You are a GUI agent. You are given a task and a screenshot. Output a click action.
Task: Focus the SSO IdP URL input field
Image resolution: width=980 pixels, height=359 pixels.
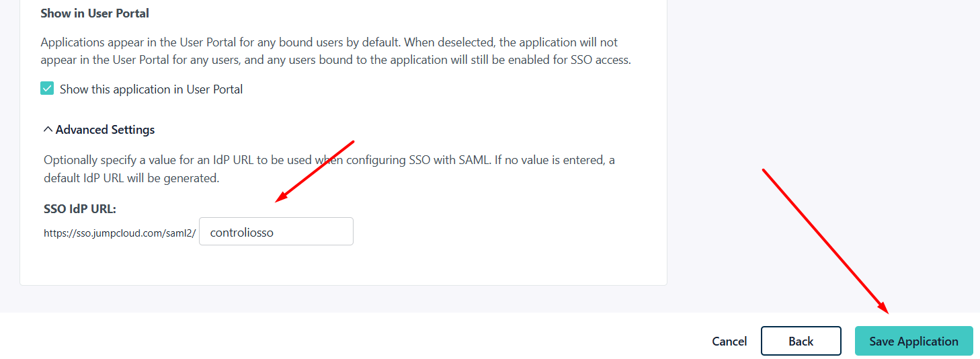tap(276, 231)
